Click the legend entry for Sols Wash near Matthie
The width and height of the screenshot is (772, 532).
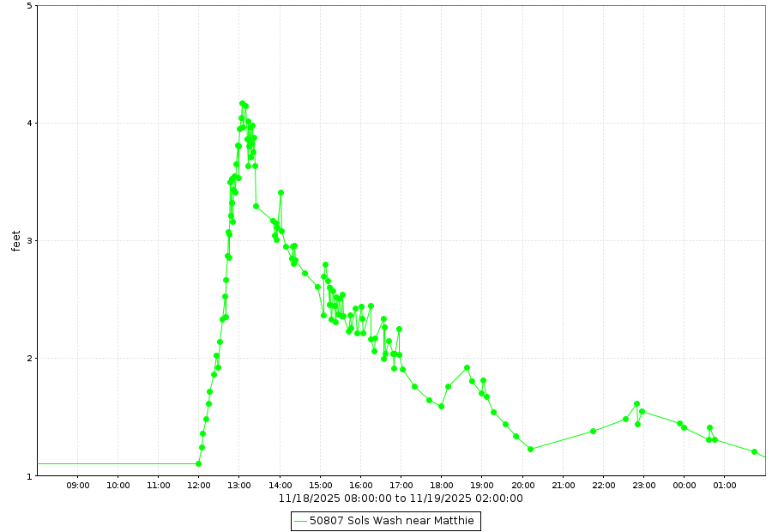(x=391, y=521)
